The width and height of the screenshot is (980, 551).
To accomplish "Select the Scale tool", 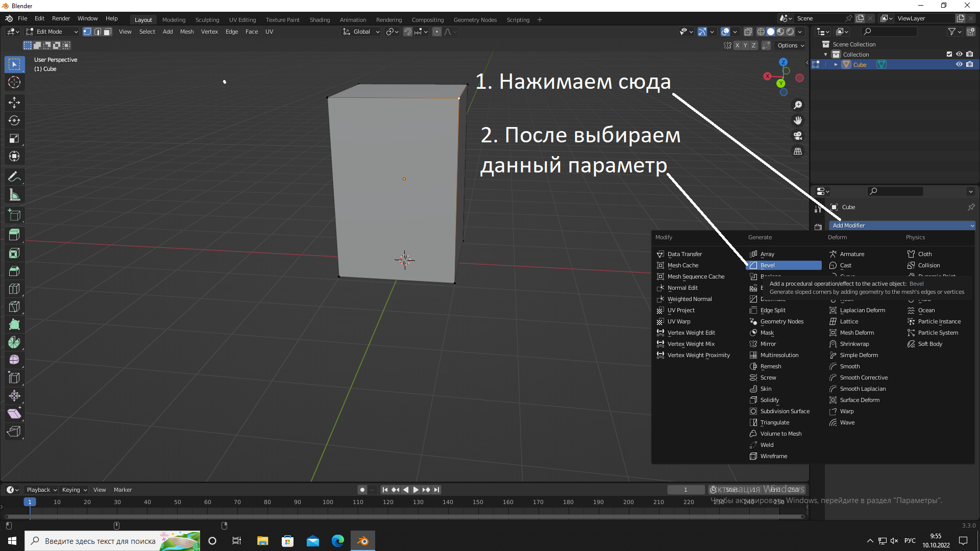I will pos(14,138).
